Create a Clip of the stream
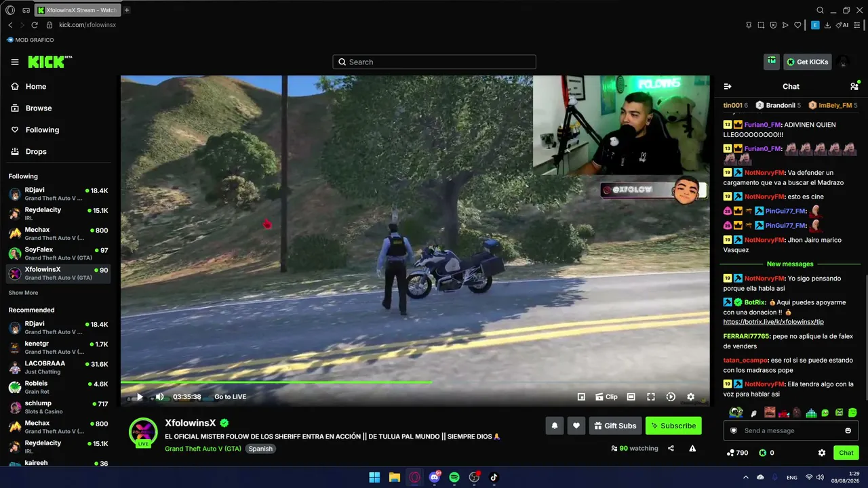868x488 pixels. click(606, 397)
